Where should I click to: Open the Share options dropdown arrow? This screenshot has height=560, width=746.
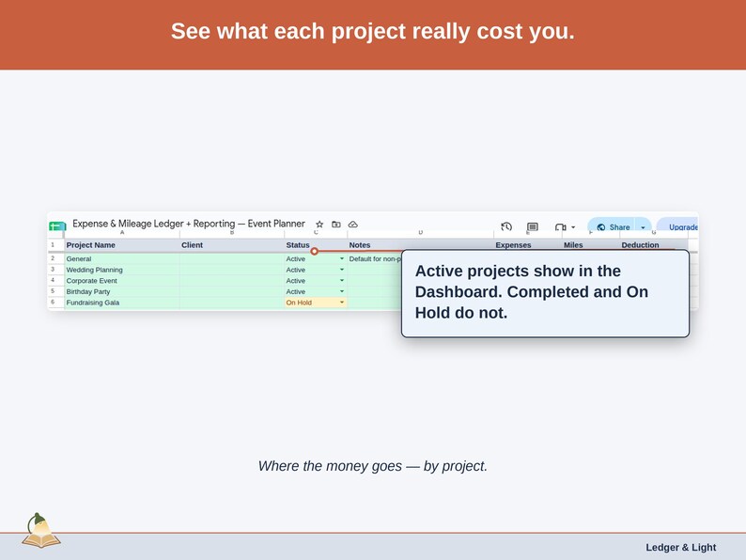pos(643,227)
